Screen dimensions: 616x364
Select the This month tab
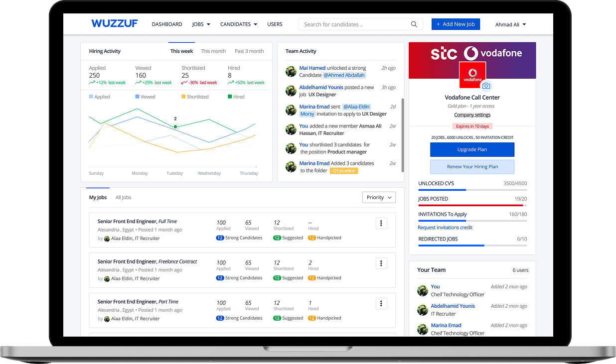click(x=213, y=51)
